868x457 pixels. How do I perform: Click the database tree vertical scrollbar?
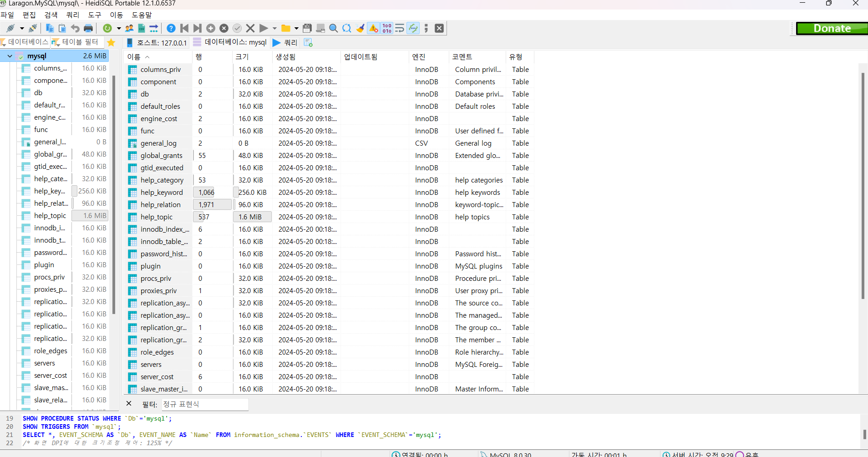(x=114, y=195)
